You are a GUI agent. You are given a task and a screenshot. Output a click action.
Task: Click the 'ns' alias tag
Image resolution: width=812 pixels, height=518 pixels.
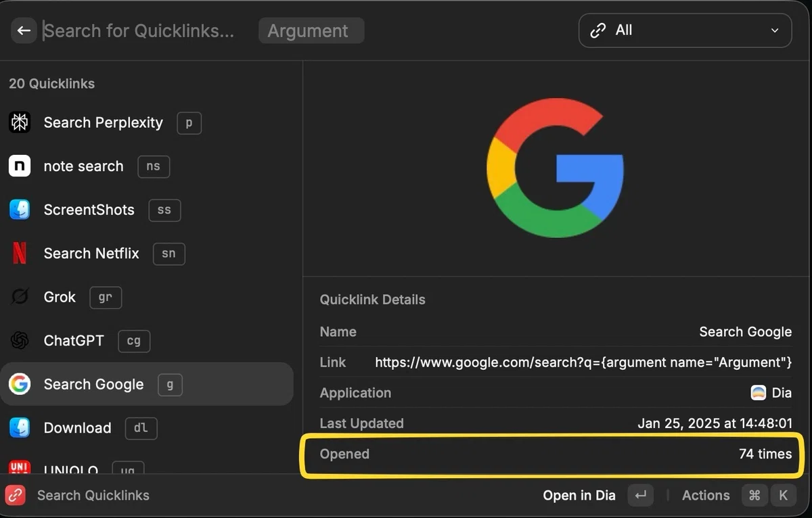pyautogui.click(x=154, y=166)
